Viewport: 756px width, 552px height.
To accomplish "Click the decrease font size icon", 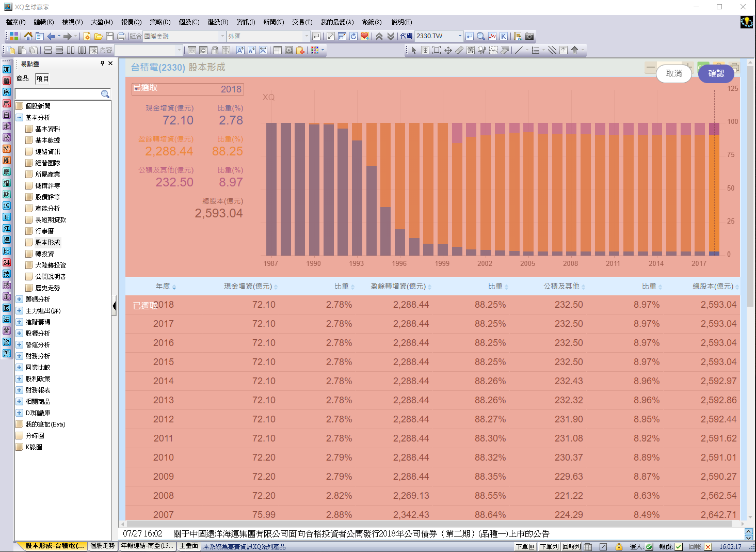I will 251,50.
